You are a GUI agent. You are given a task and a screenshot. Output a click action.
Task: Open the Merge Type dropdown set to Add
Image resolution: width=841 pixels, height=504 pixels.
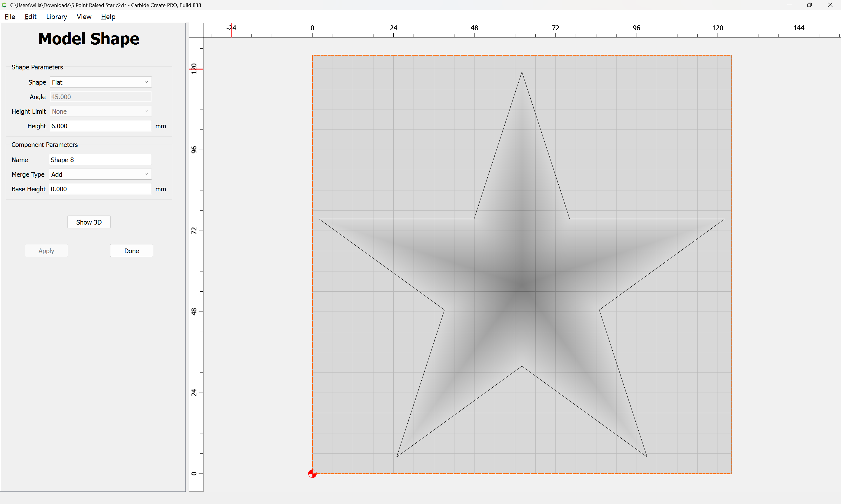point(100,174)
